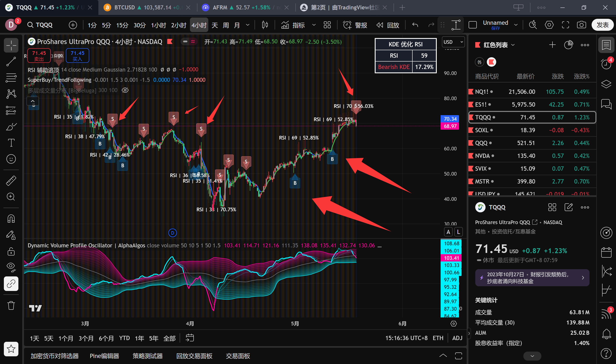Viewport: 616px width, 364px height.
Task: Collapse the indicator legend chevron
Action: coord(33,101)
